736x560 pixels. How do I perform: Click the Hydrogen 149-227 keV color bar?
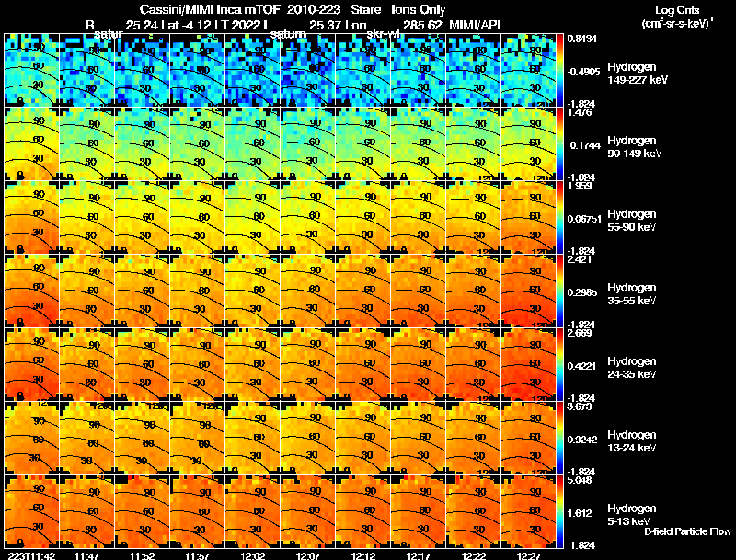pos(560,71)
